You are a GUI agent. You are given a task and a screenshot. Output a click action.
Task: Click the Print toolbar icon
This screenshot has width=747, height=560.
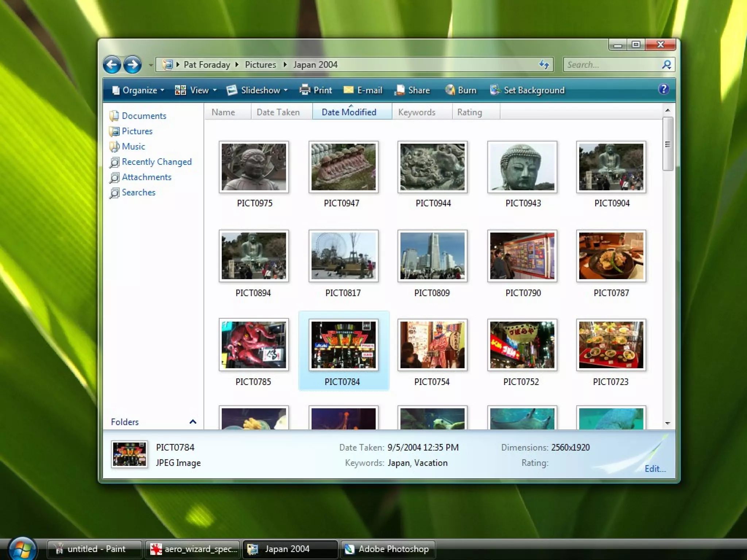305,90
